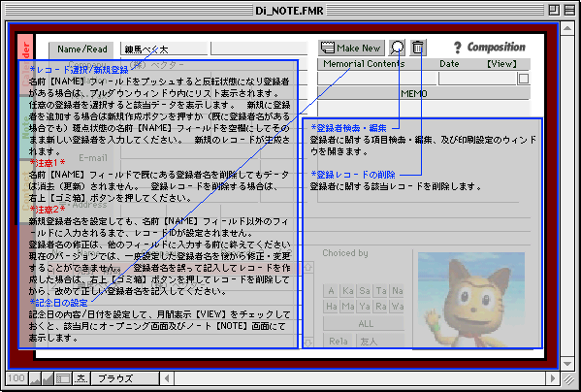Click the window zoom box in title bar
The width and height of the screenshot is (581, 392).
click(x=554, y=10)
